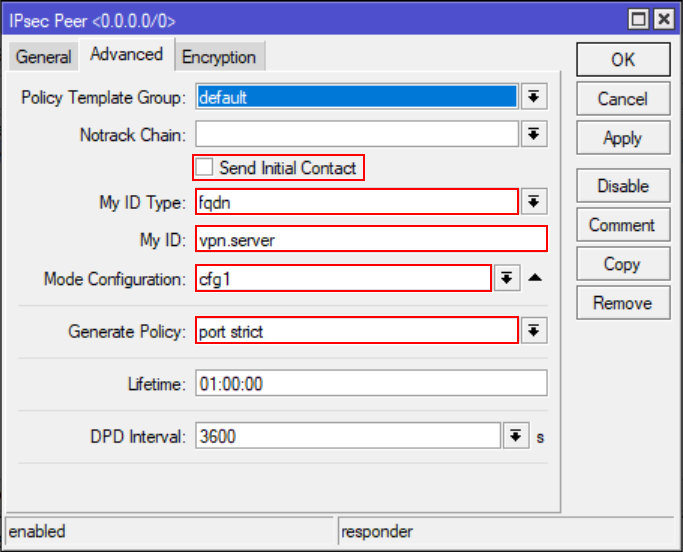Expand the Notrack Chain dropdown
Screen dimensions: 683x552
(534, 135)
